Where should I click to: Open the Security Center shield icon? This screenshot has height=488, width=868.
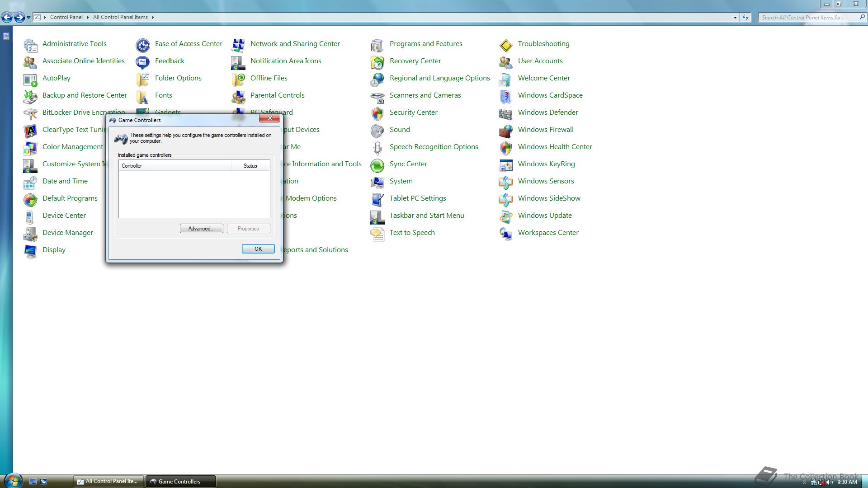[377, 114]
